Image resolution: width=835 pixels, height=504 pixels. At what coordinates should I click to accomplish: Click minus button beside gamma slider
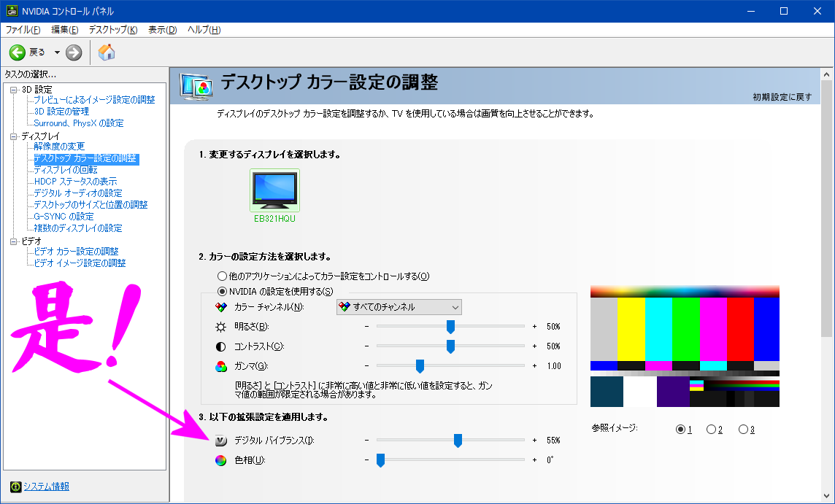366,366
